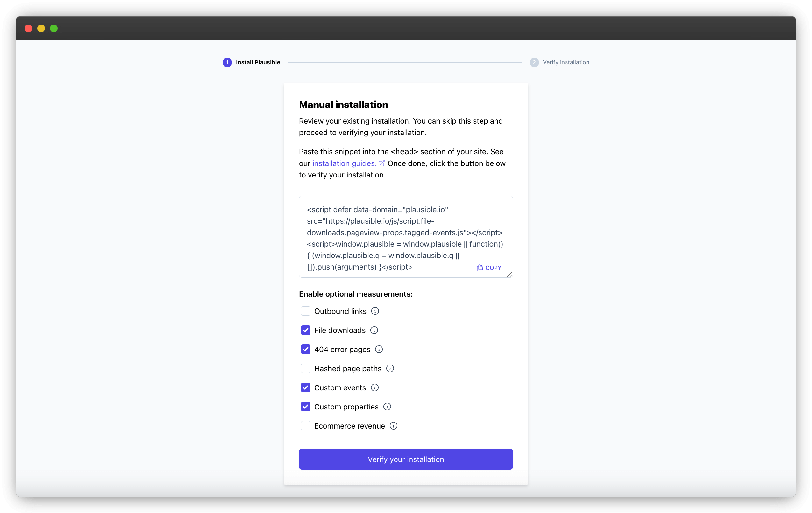Click the info icon next to Custom properties

click(386, 407)
